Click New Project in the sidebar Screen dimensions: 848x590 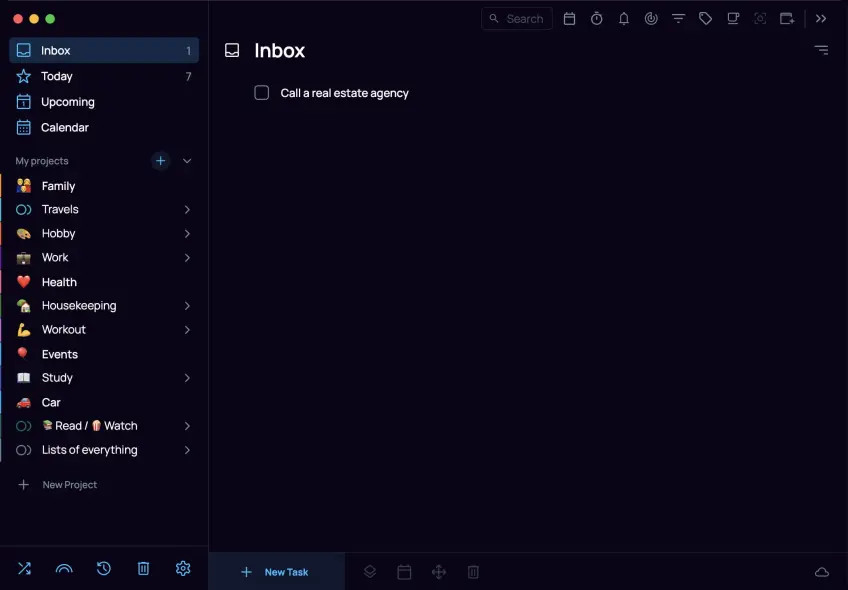pyautogui.click(x=69, y=485)
